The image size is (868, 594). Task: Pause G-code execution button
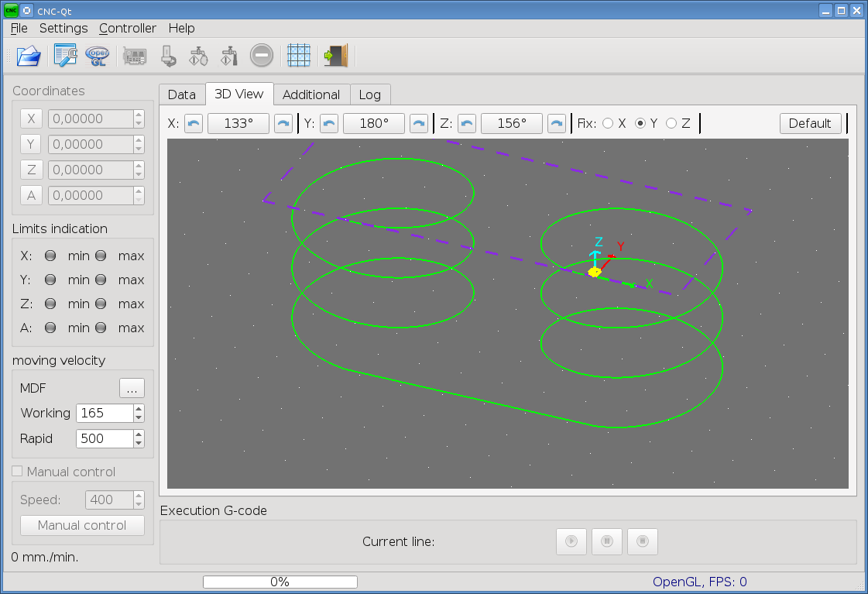point(607,541)
